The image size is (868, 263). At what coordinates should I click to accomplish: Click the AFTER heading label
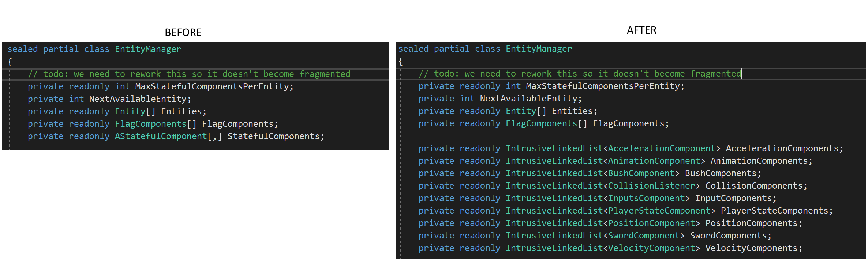641,30
